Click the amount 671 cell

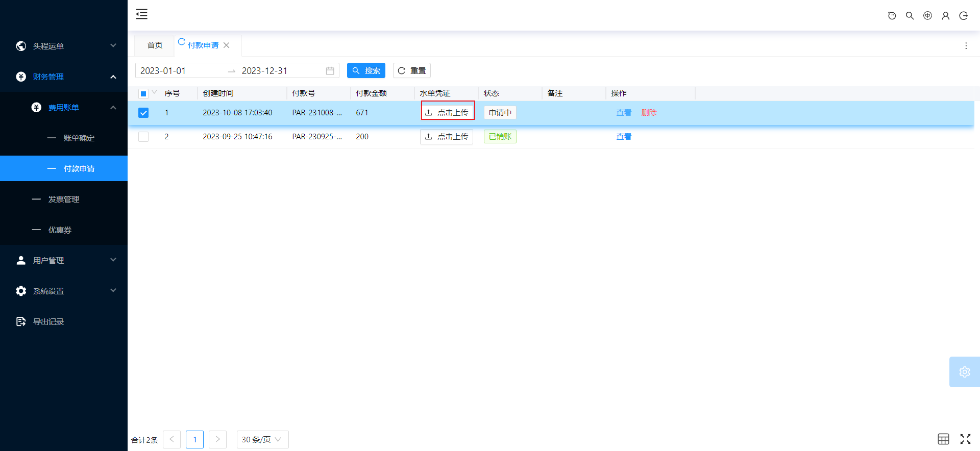click(x=362, y=113)
